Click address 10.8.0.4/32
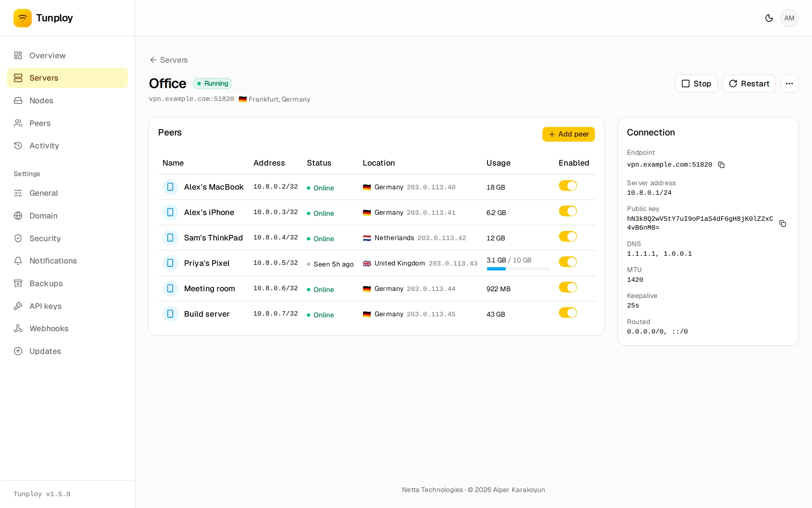The height and width of the screenshot is (508, 812). tap(275, 237)
